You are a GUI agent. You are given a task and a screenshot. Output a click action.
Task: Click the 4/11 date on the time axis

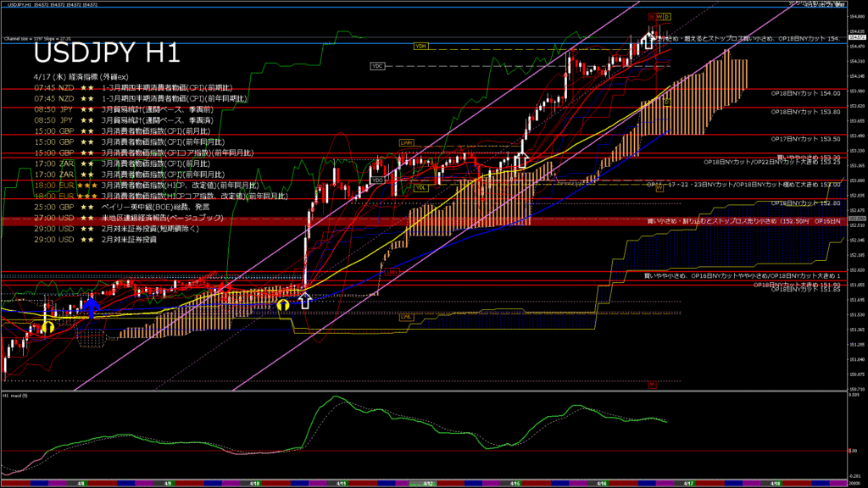(340, 483)
